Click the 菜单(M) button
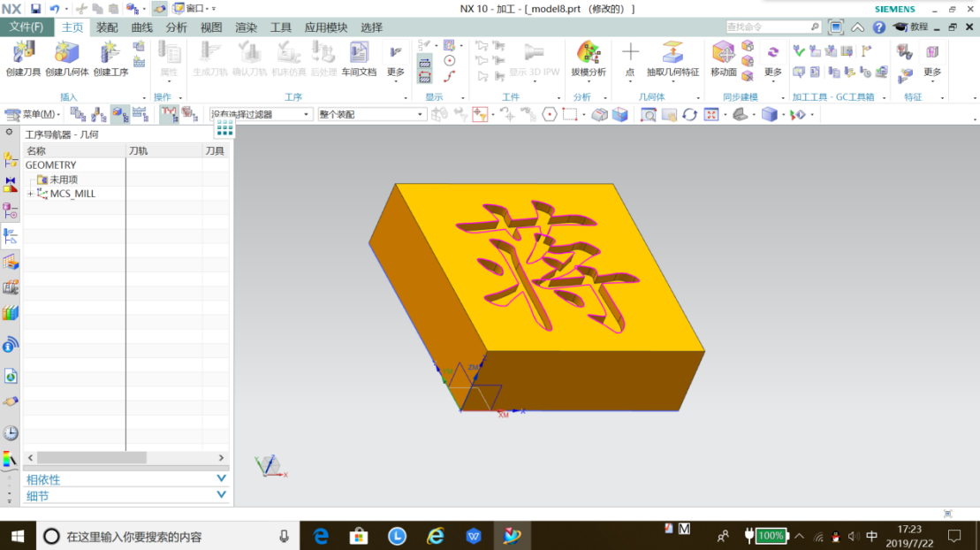 tap(33, 113)
